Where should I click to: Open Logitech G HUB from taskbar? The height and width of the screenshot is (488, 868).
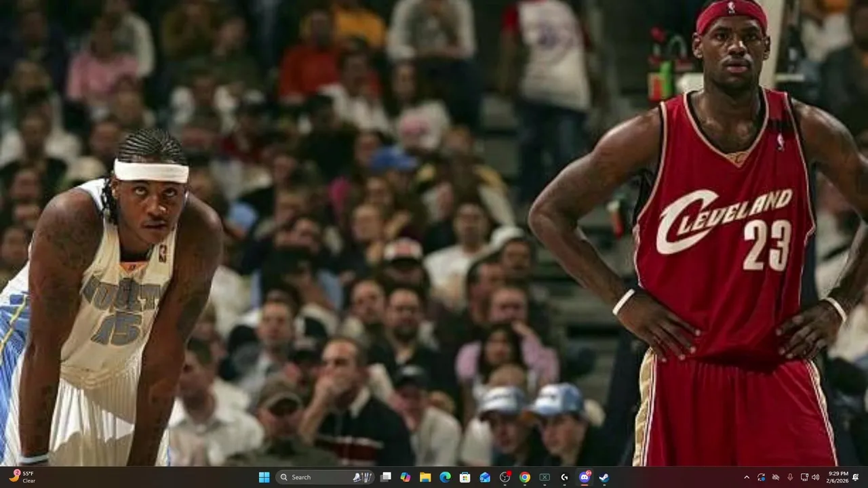pos(564,477)
